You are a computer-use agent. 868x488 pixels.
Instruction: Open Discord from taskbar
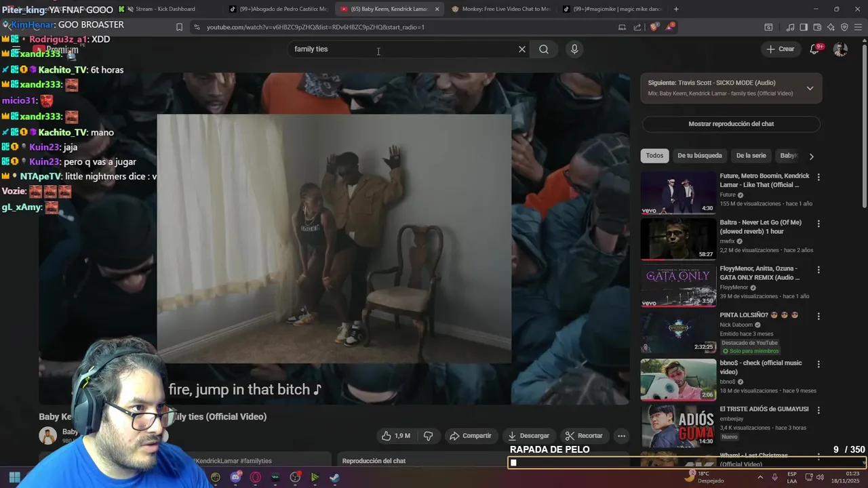[x=235, y=477]
